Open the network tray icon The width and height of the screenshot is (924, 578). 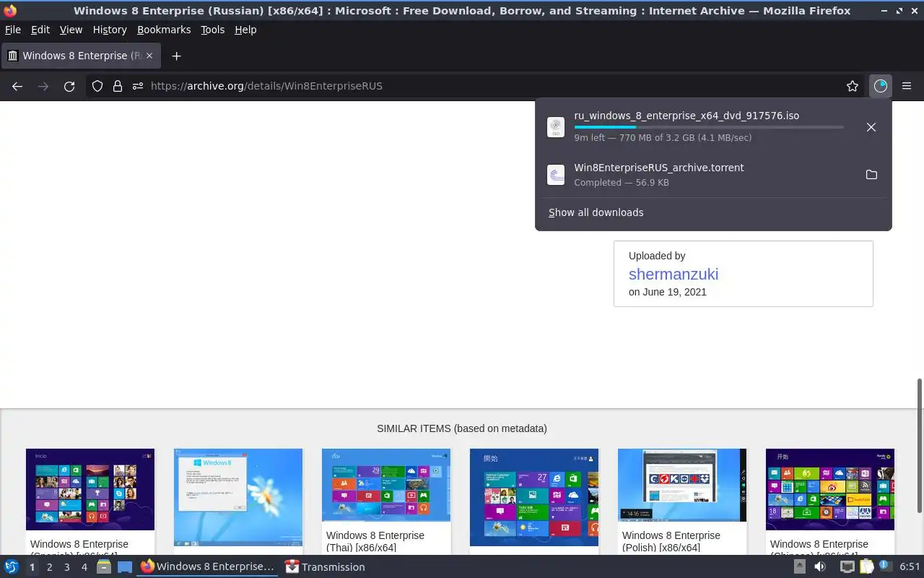pyautogui.click(x=847, y=567)
